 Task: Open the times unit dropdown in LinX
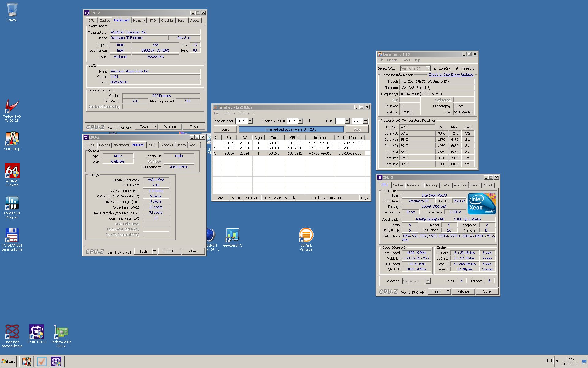pos(365,121)
